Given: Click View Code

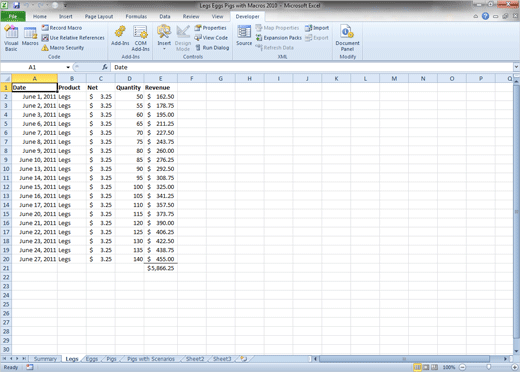Looking at the screenshot, I should click(x=211, y=38).
